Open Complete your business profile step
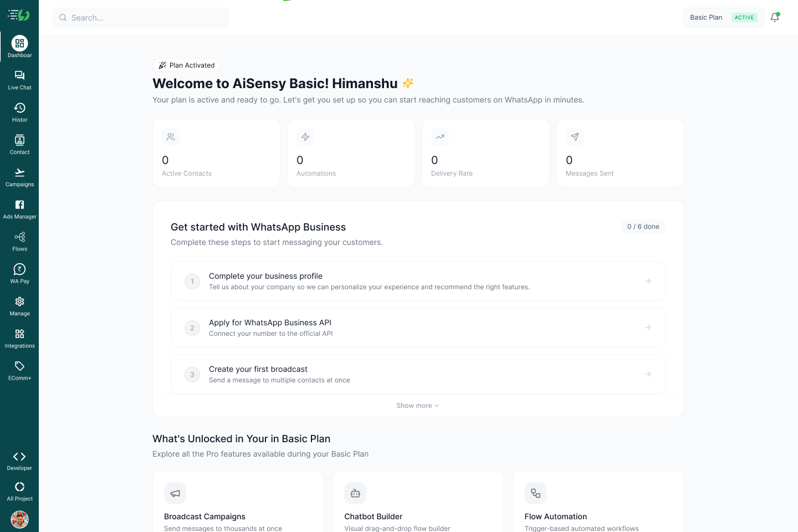Image resolution: width=798 pixels, height=532 pixels. click(417, 280)
